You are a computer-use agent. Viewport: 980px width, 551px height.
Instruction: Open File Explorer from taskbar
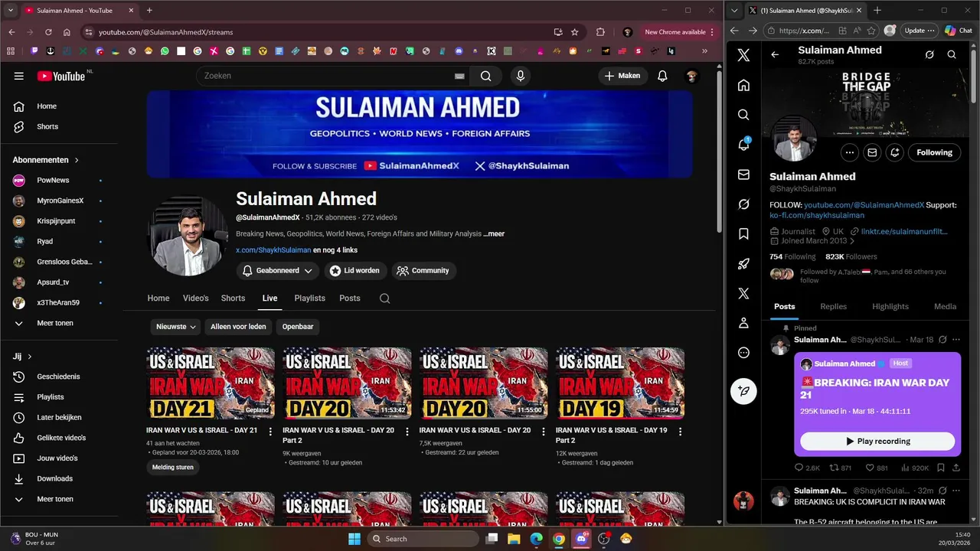click(x=514, y=539)
